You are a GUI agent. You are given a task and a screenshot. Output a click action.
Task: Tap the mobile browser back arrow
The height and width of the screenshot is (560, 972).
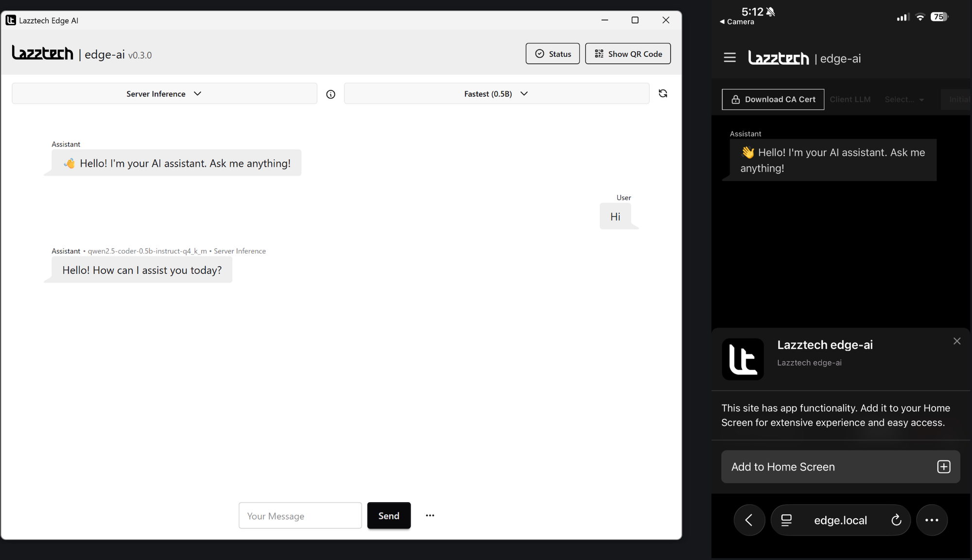(x=749, y=520)
